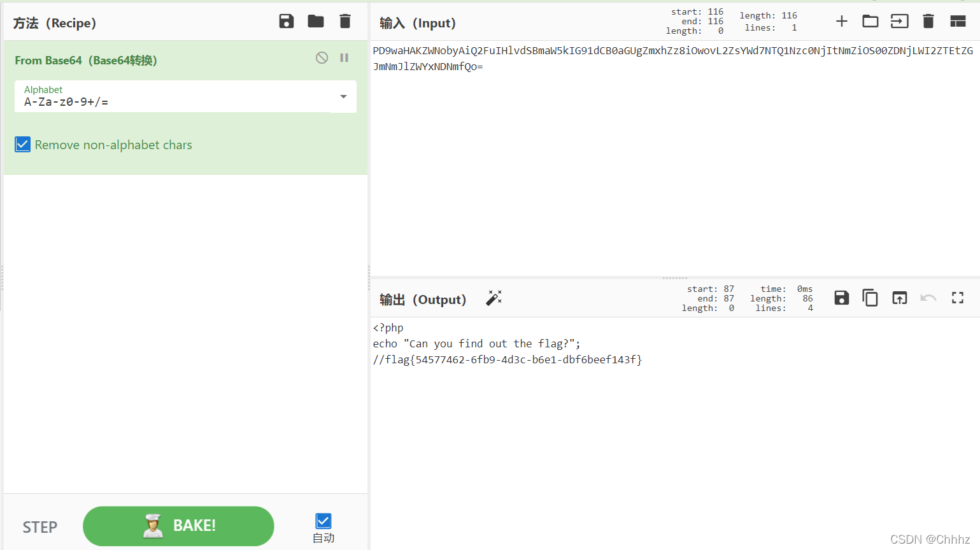Save the current recipe to file
This screenshot has width=980, height=550.
(287, 21)
